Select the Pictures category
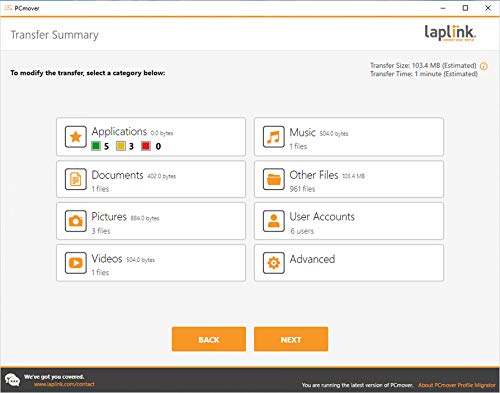Image resolution: width=500 pixels, height=393 pixels. click(x=151, y=221)
